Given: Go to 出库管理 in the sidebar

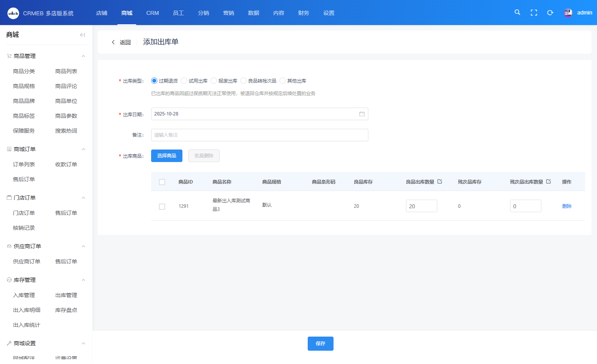Looking at the screenshot, I should point(66,295).
